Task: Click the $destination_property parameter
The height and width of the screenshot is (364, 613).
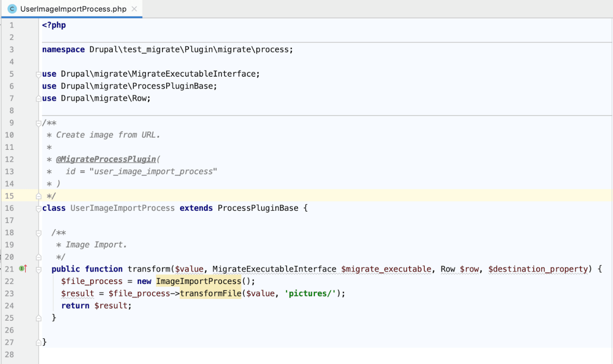Action: 538,269
